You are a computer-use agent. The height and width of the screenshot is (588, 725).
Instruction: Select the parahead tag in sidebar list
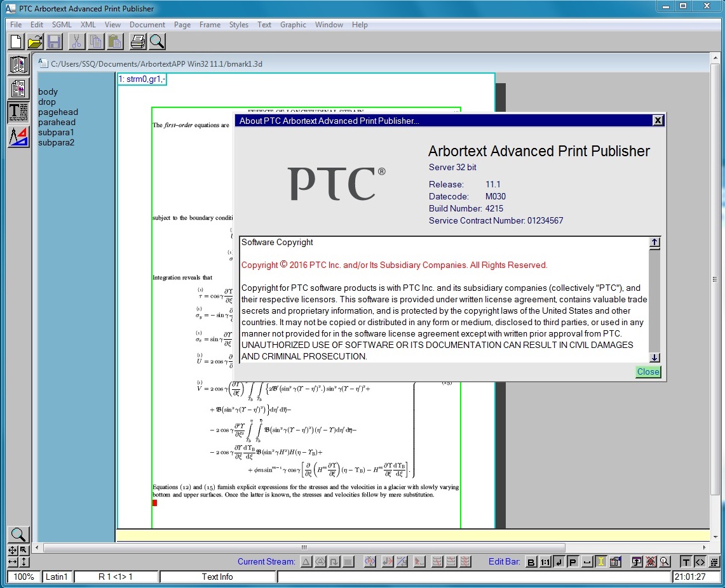point(57,122)
